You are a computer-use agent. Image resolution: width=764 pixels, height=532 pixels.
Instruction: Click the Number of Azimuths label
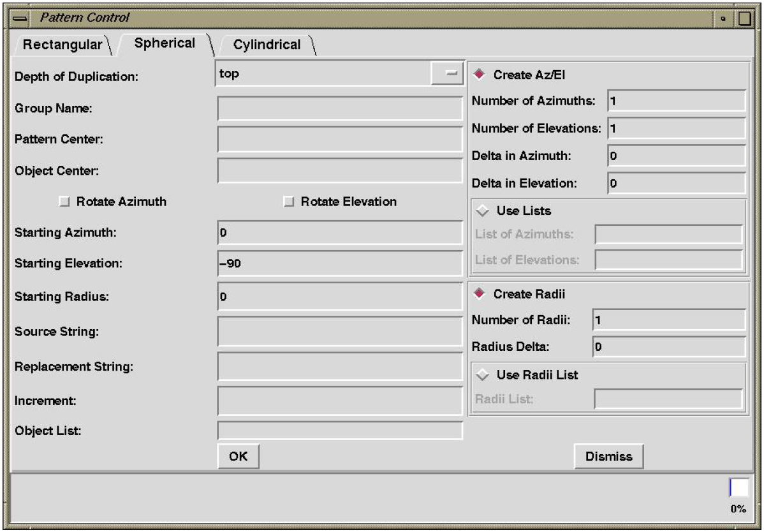click(534, 101)
